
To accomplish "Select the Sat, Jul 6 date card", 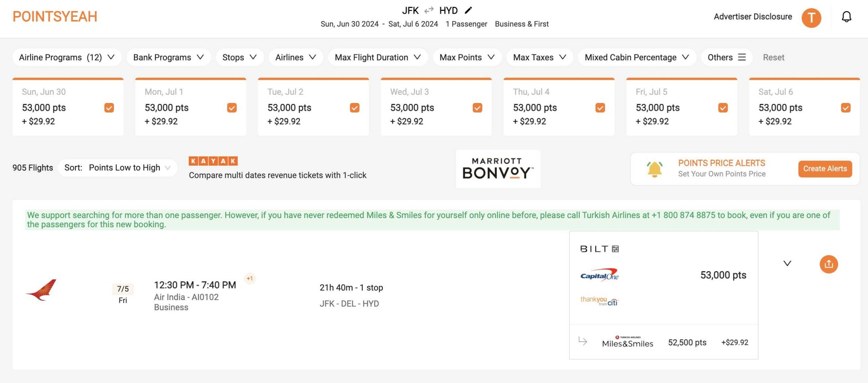I will 804,107.
